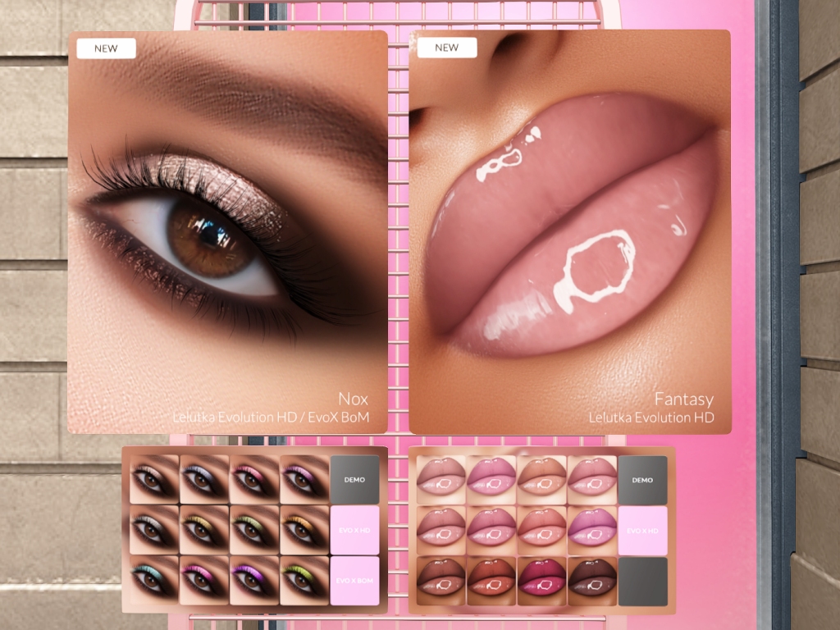Pick the lilac pink lip swatch in middle row
This screenshot has width=840, height=630.
pyautogui.click(x=592, y=531)
